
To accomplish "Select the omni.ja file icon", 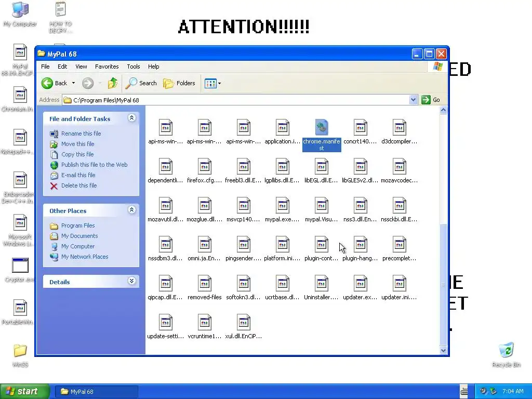I will tap(205, 244).
